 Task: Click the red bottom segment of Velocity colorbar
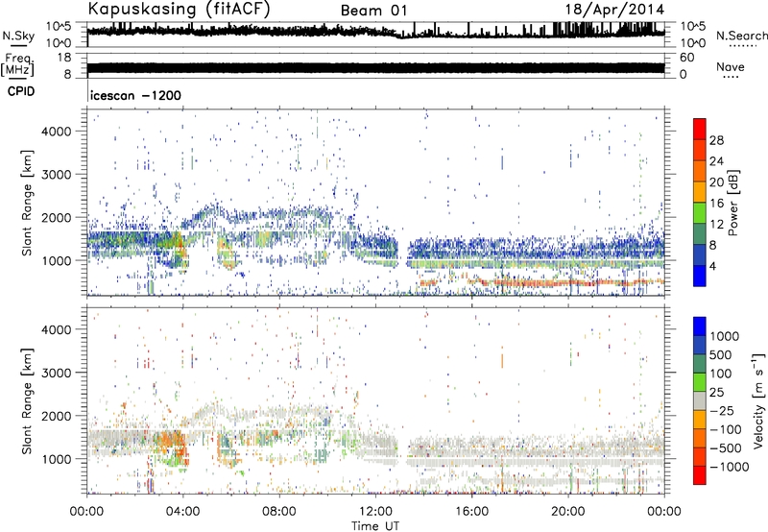(x=700, y=475)
